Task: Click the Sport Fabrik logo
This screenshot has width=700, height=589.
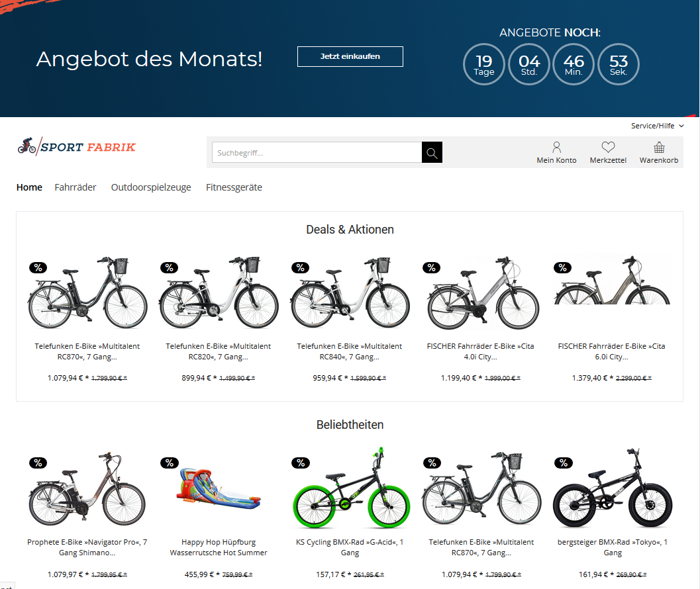Action: click(x=76, y=146)
